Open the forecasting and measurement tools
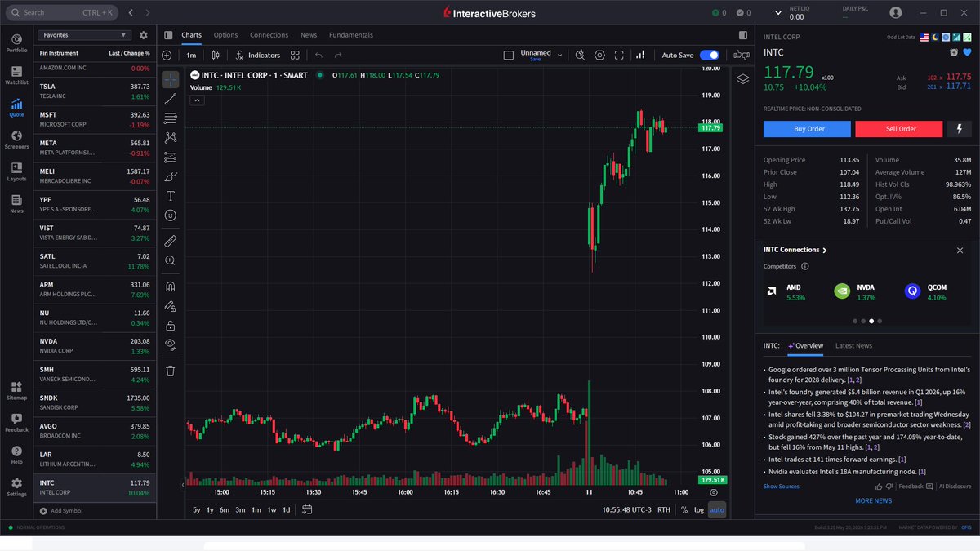The width and height of the screenshot is (980, 551). tap(170, 158)
